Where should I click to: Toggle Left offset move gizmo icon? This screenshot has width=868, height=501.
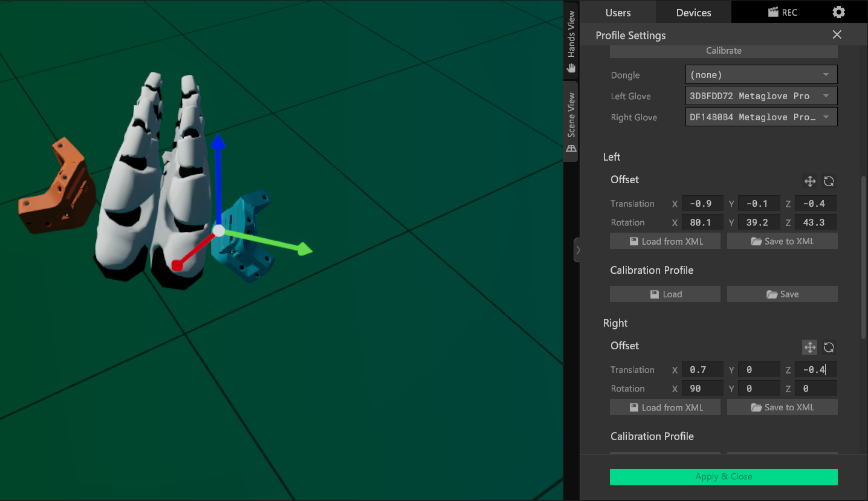click(809, 181)
